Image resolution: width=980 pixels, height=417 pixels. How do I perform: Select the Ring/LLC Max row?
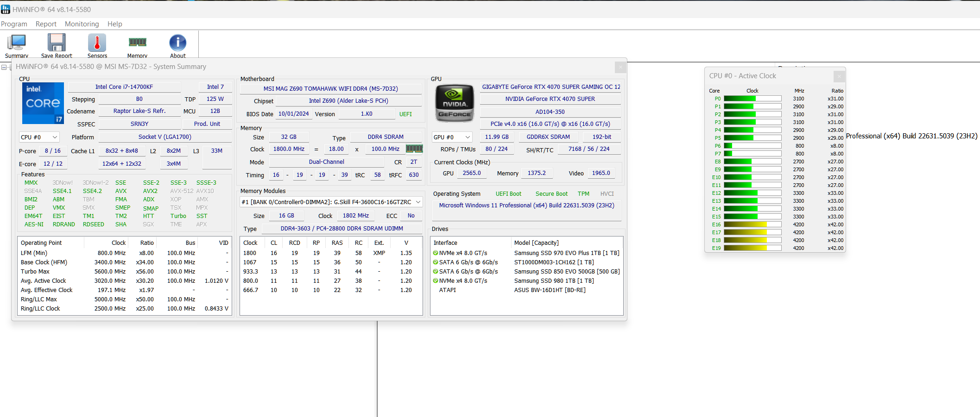coord(125,299)
